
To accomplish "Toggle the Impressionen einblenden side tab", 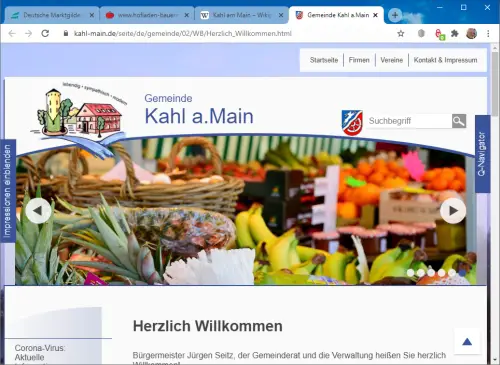I will click(8, 191).
